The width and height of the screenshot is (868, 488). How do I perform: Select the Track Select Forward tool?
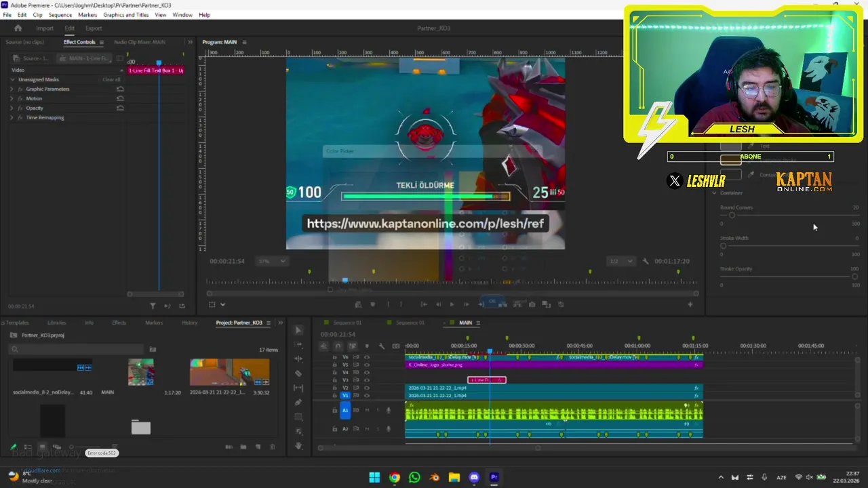[x=298, y=344]
